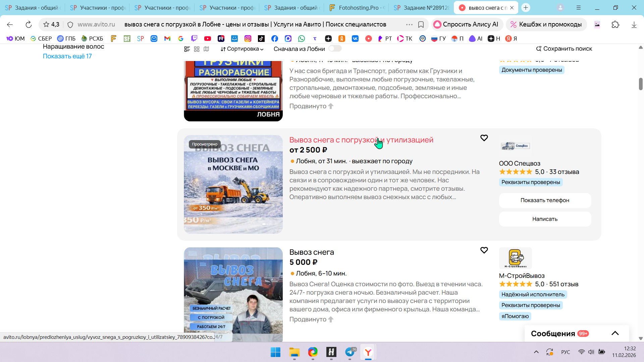Click Написать button for ООО Спецвоз

point(545,219)
